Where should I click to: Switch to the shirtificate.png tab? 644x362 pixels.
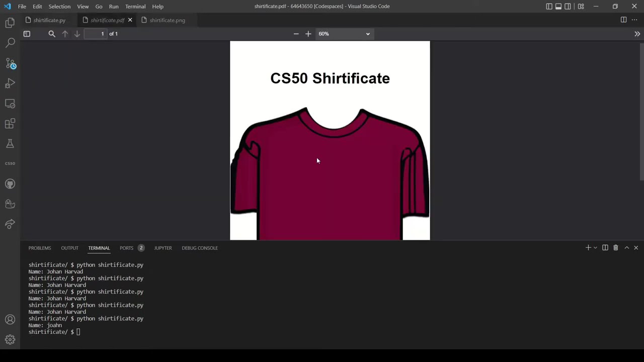[x=167, y=20]
